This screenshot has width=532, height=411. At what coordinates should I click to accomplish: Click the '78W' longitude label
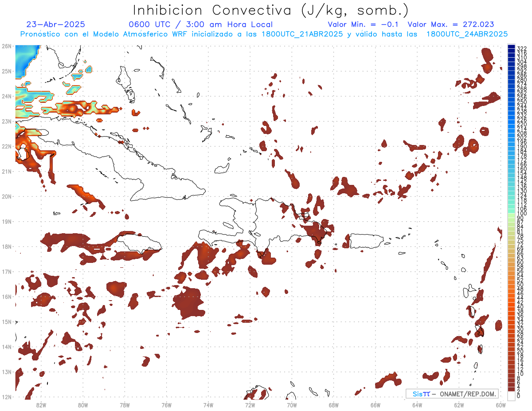click(125, 404)
